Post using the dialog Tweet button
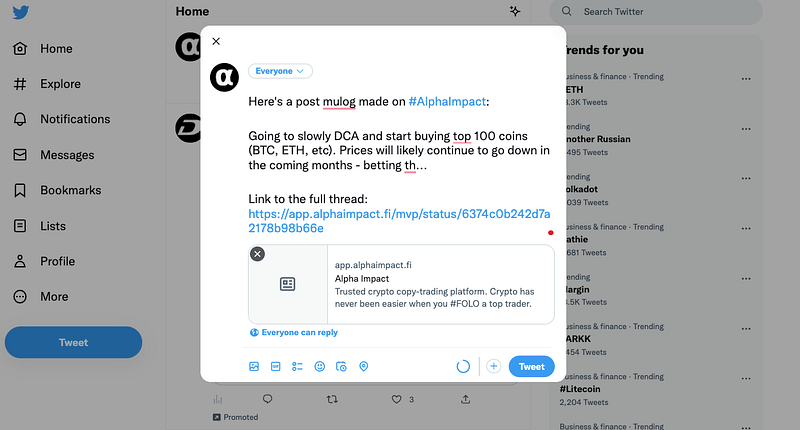 [x=531, y=367]
